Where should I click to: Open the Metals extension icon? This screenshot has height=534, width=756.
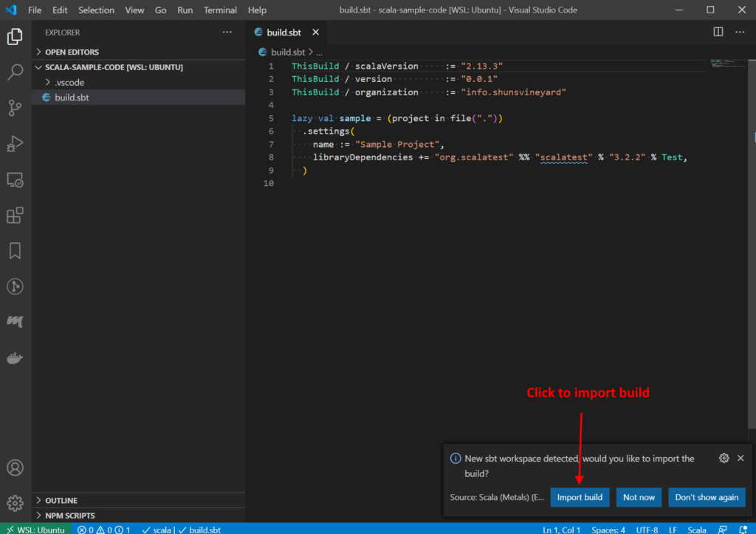[x=15, y=322]
